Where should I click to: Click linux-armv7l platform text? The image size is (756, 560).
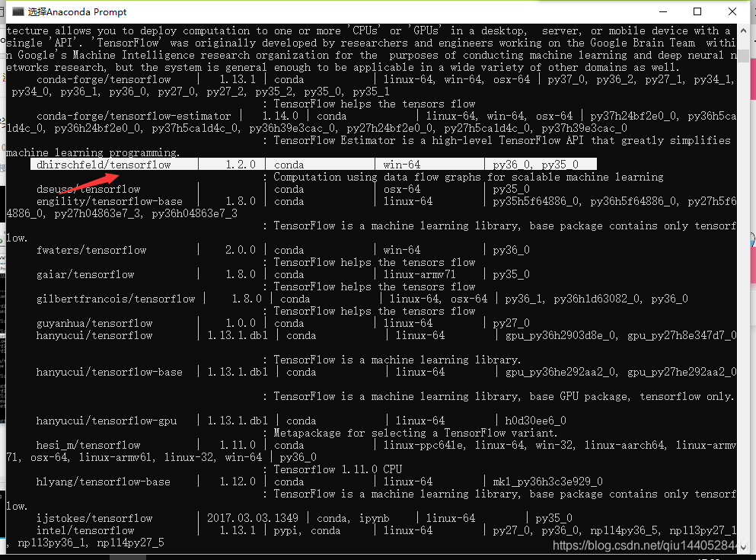(x=419, y=274)
